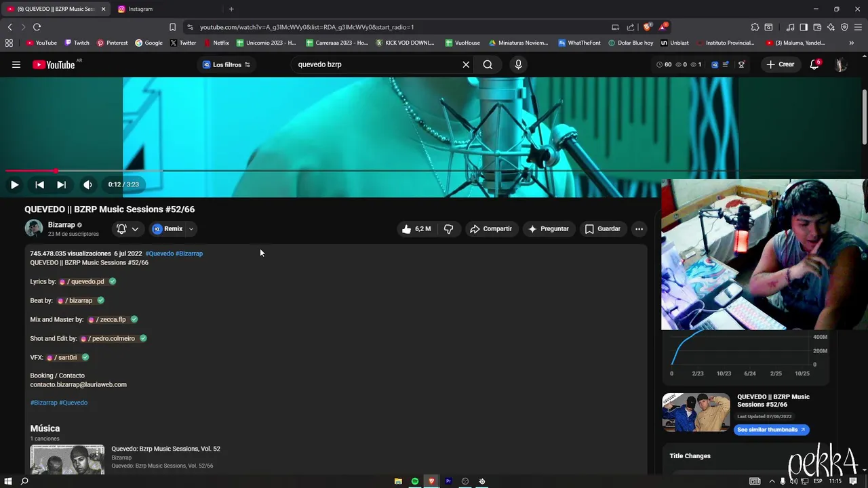The height and width of the screenshot is (488, 868).
Task: Click the browser back arrow
Action: click(x=9, y=27)
